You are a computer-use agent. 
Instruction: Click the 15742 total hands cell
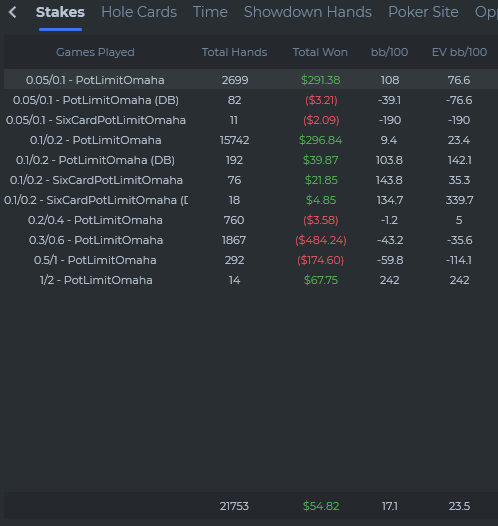[x=234, y=140]
